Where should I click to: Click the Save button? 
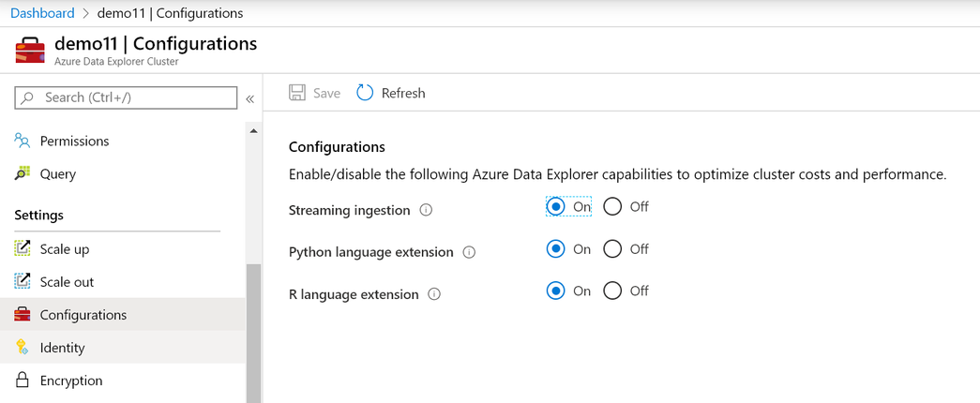tap(314, 93)
